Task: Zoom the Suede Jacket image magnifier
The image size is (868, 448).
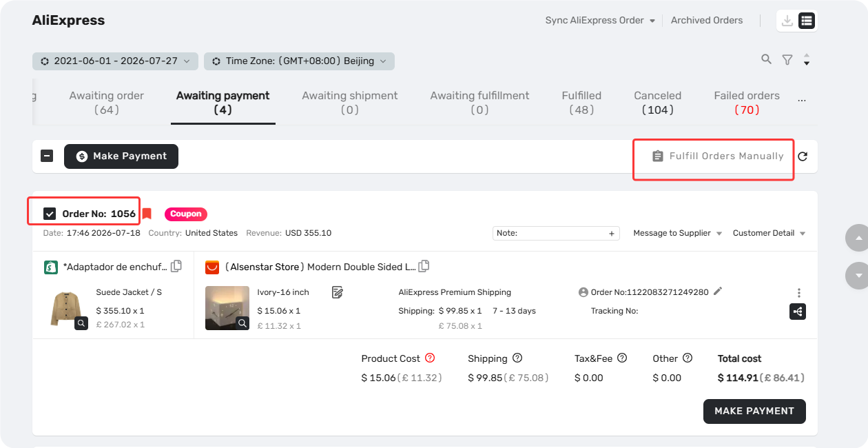Action: [81, 323]
